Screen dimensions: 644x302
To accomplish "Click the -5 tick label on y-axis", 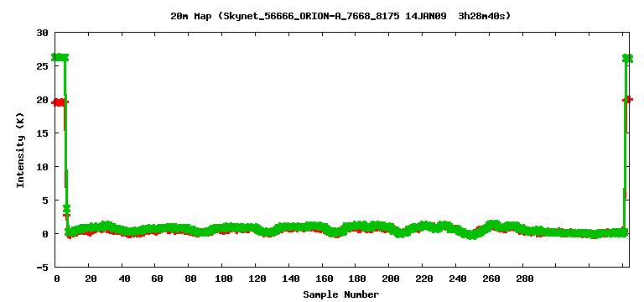I will [x=43, y=267].
